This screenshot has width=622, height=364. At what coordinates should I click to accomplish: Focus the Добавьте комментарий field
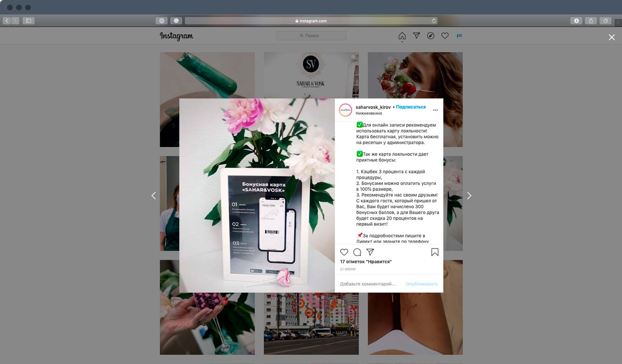(x=368, y=284)
